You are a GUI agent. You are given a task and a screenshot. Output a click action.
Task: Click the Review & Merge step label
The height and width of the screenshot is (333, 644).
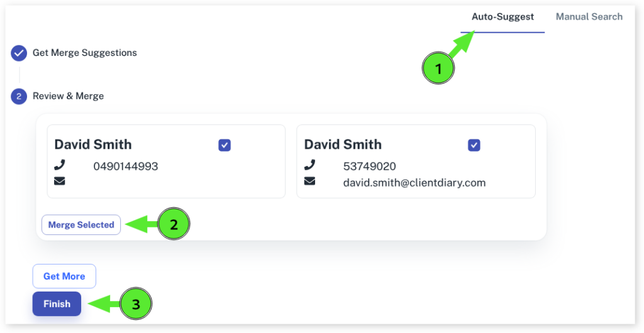tap(68, 96)
